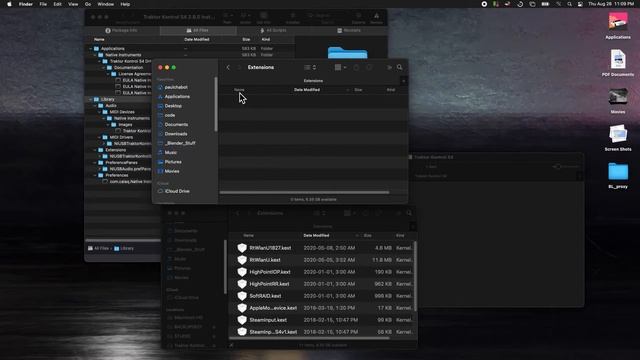Open Desktop in the front Finder sidebar
Screen dimensions: 640x360
click(173, 106)
